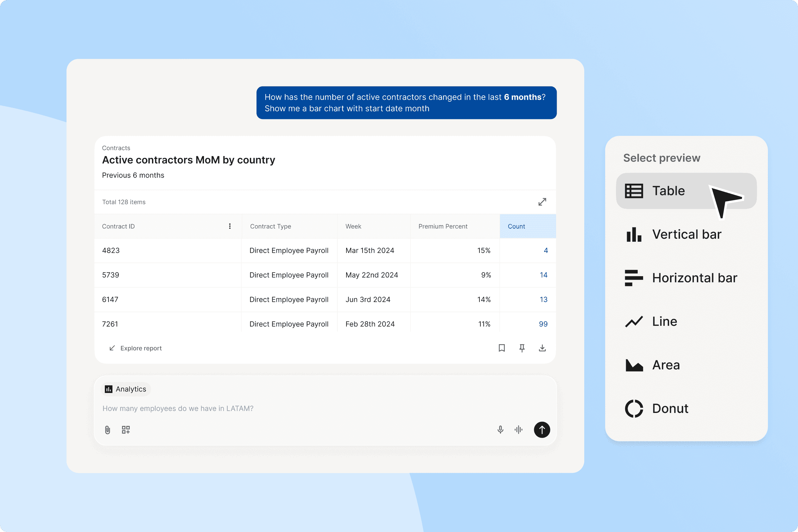Click contract ID 5739
This screenshot has height=532, width=798.
coord(111,275)
